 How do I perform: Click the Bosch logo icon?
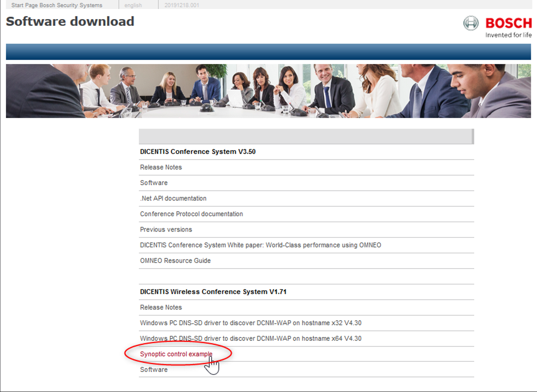coord(471,23)
